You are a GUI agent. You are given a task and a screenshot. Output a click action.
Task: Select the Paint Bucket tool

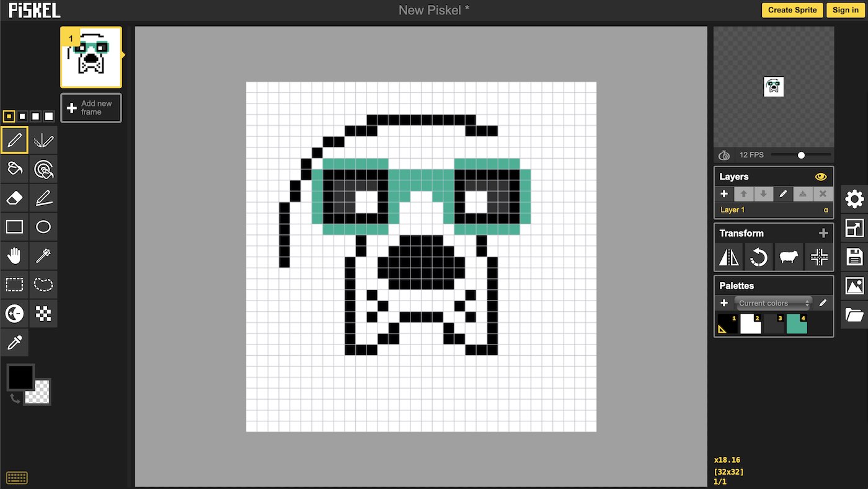click(15, 169)
